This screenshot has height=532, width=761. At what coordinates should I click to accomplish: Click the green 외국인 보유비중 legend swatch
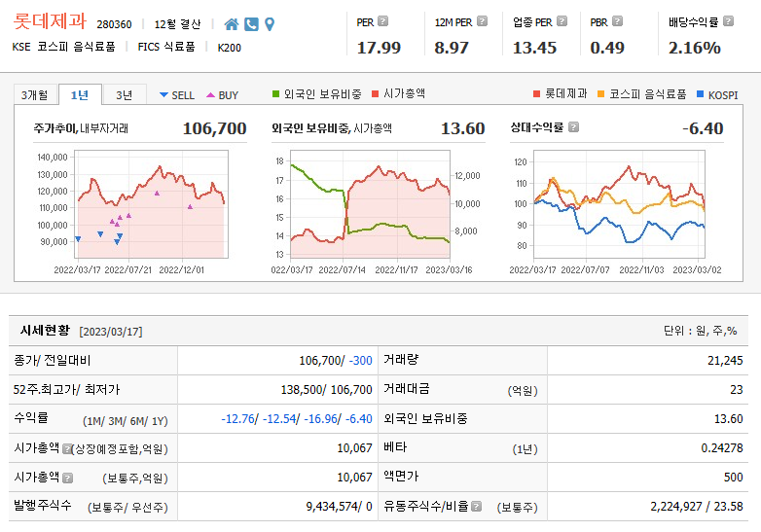(x=275, y=93)
